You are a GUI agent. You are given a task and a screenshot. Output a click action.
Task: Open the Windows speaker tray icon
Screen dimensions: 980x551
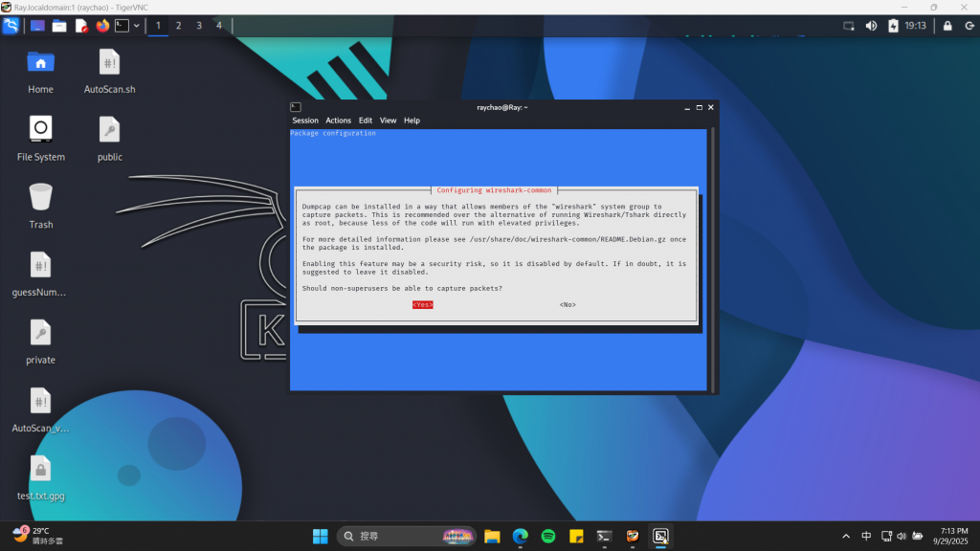coord(902,536)
